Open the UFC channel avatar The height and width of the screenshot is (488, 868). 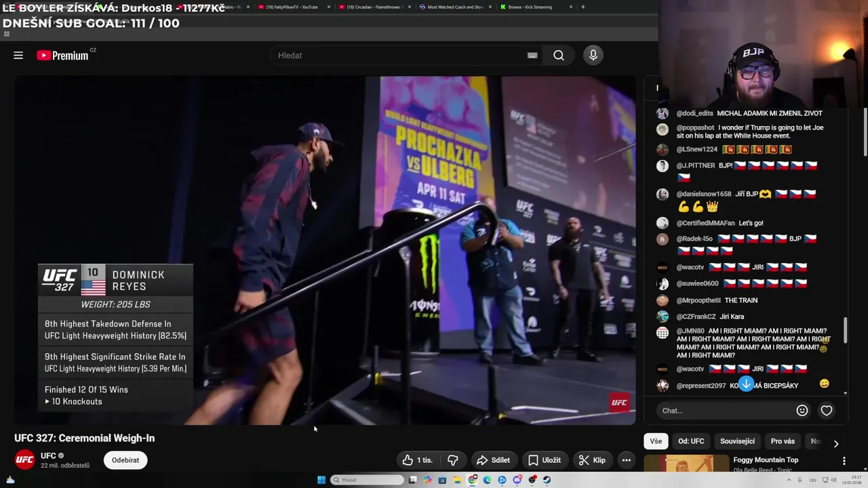(x=25, y=460)
